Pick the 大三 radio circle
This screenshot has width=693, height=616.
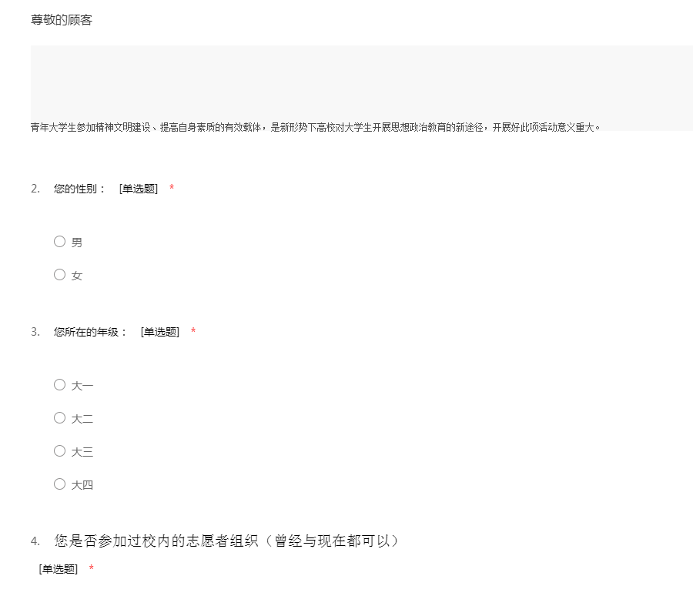(x=59, y=450)
